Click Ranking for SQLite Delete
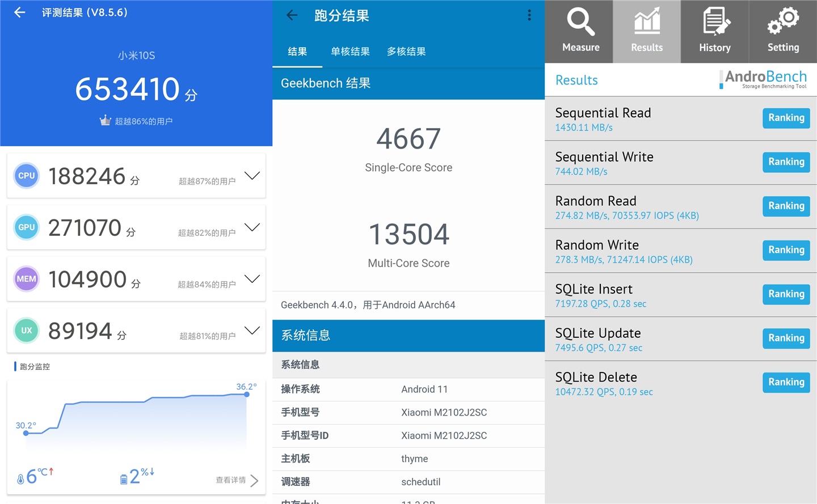This screenshot has width=817, height=504. [786, 382]
